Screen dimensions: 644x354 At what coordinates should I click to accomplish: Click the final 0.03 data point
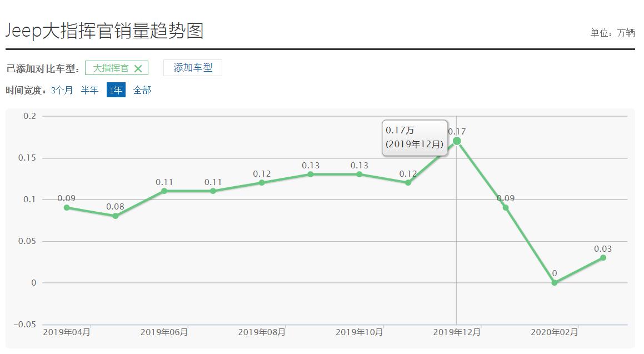[x=603, y=257]
